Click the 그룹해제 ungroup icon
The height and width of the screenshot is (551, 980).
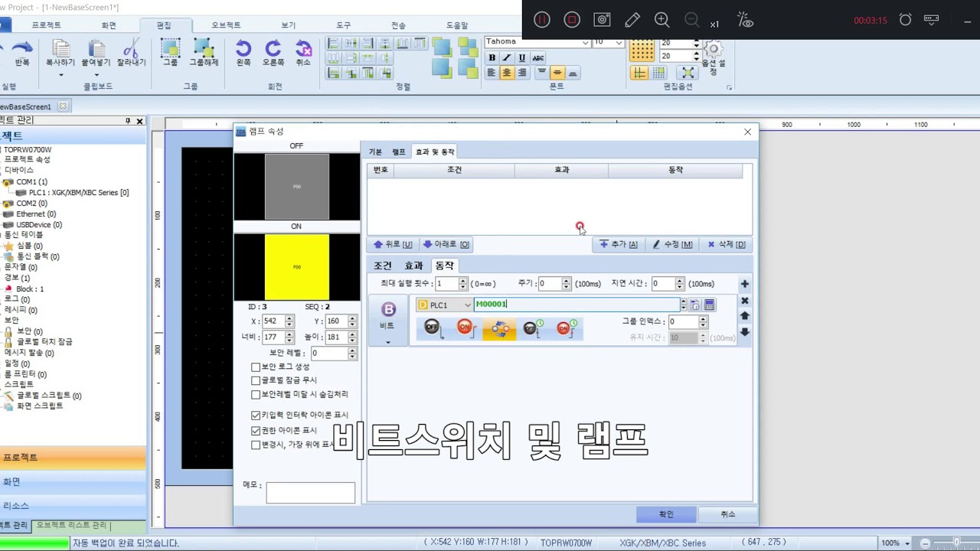204,48
